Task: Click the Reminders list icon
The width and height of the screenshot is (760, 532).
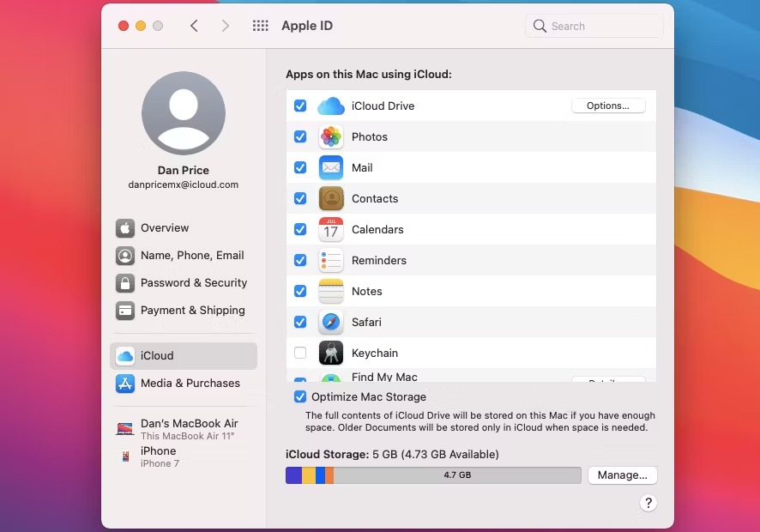Action: [x=330, y=260]
